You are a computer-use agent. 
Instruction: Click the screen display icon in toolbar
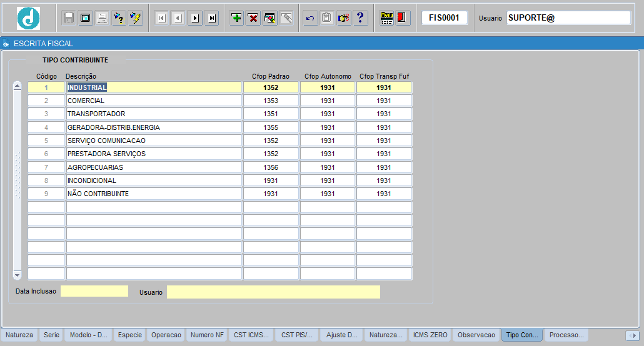tap(86, 17)
